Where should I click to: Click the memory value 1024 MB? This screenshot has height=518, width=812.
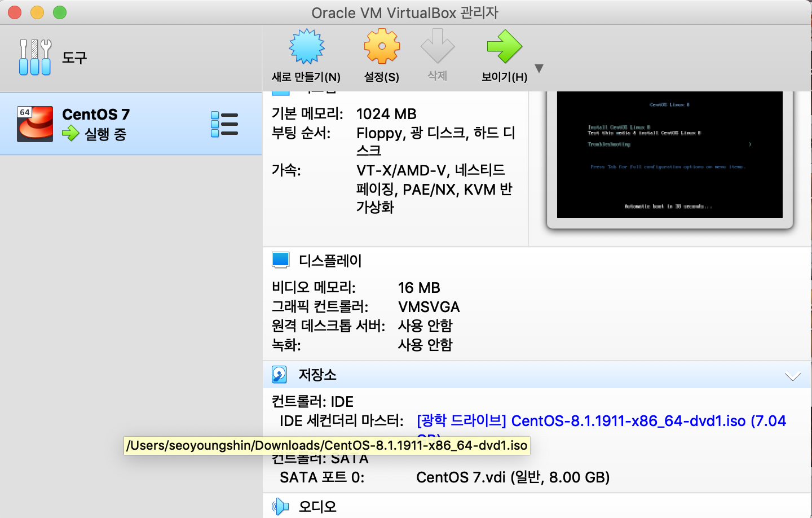coord(386,114)
